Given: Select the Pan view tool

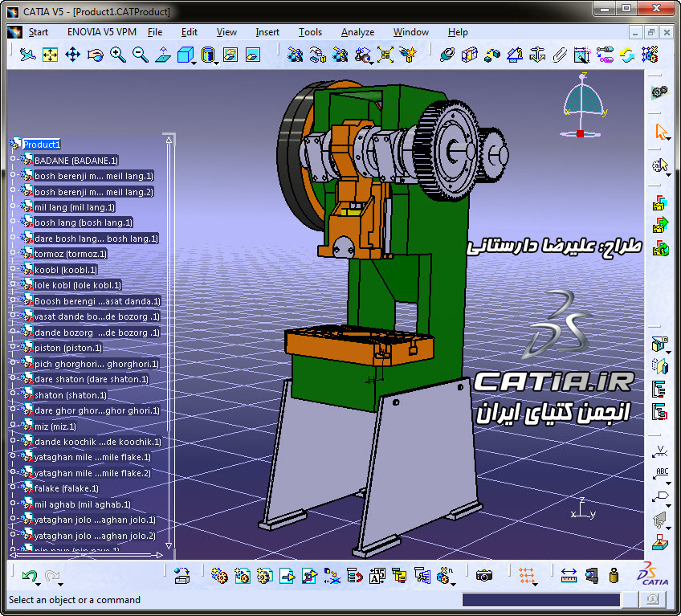Looking at the screenshot, I should pyautogui.click(x=72, y=55).
